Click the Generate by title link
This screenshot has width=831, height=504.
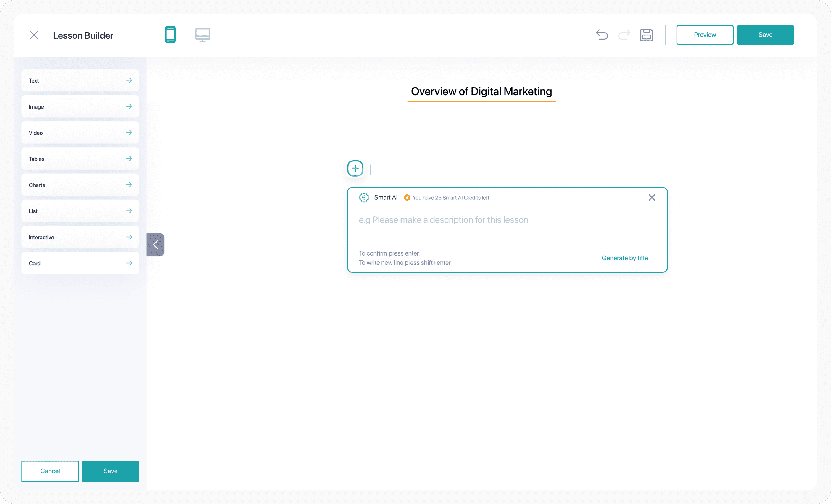625,258
